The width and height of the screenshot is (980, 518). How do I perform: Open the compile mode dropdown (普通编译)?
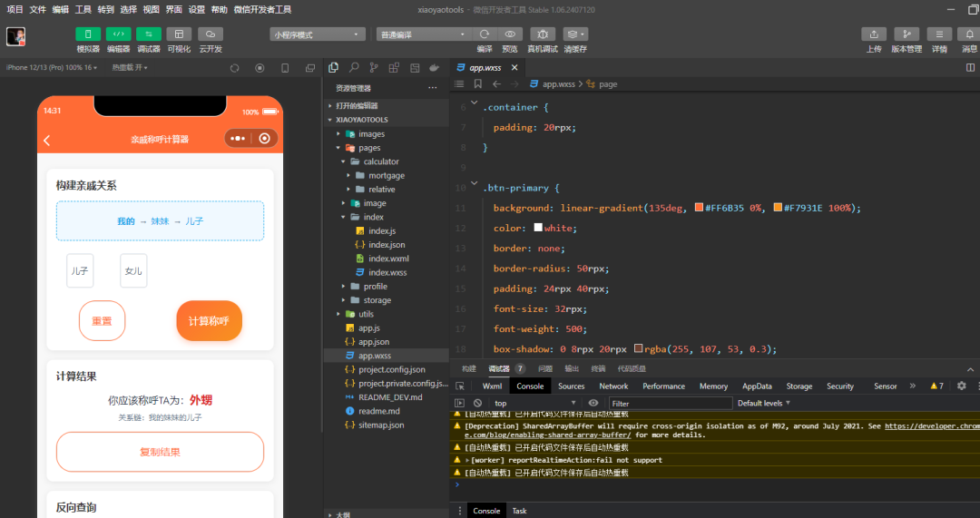tap(424, 34)
